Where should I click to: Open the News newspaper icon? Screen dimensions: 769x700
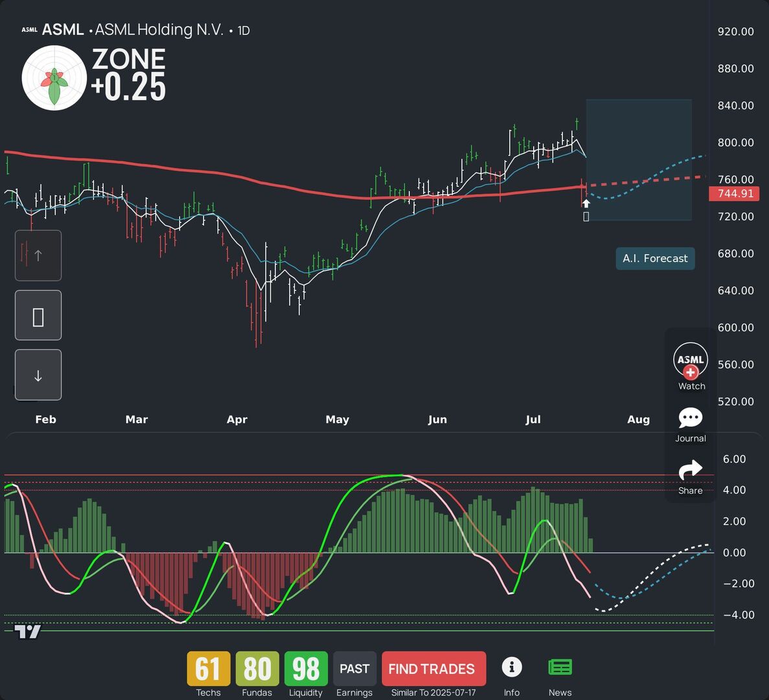coord(560,668)
